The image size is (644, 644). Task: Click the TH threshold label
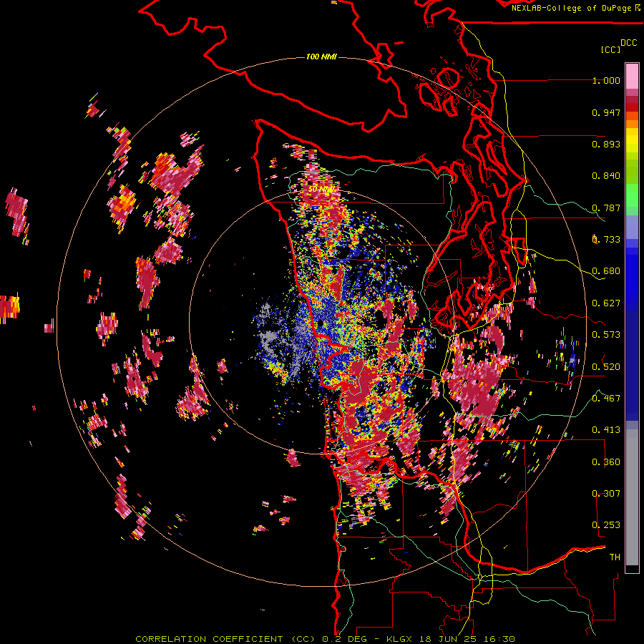(615, 557)
